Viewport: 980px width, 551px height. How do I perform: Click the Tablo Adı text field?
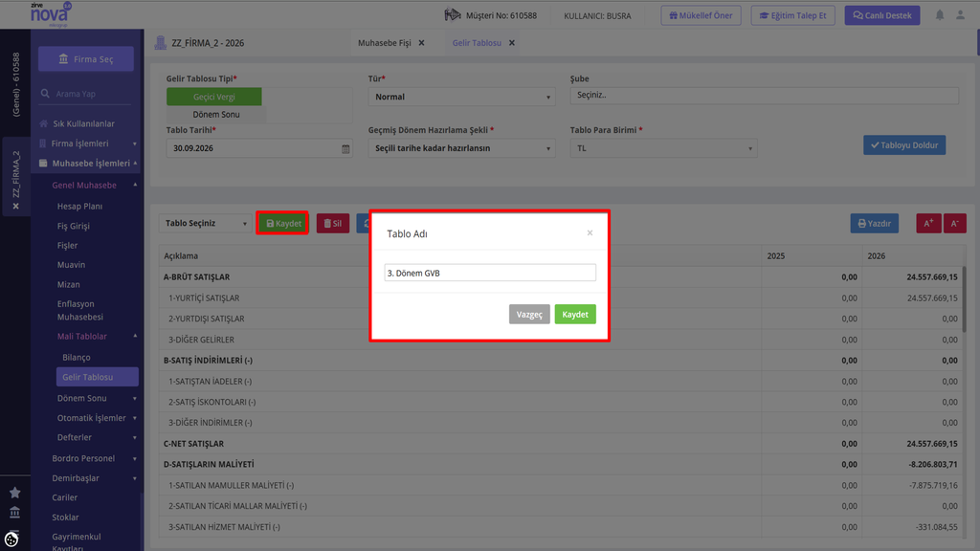(490, 273)
